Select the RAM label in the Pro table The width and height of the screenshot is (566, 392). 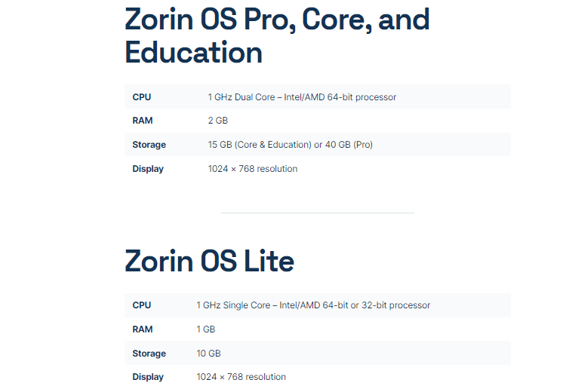(x=142, y=121)
